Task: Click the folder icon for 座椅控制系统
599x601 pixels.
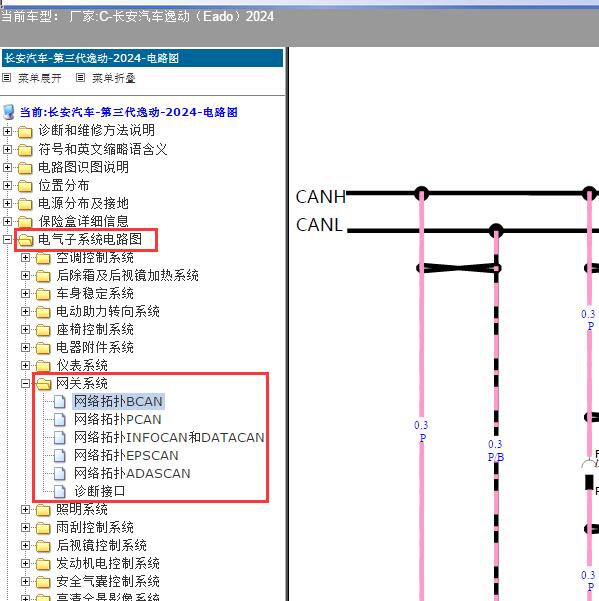Action: pos(43,330)
